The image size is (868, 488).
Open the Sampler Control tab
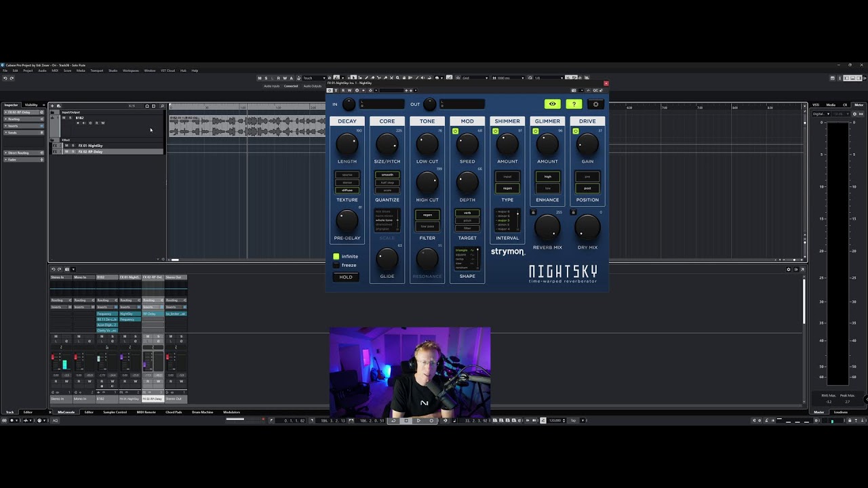coord(115,412)
